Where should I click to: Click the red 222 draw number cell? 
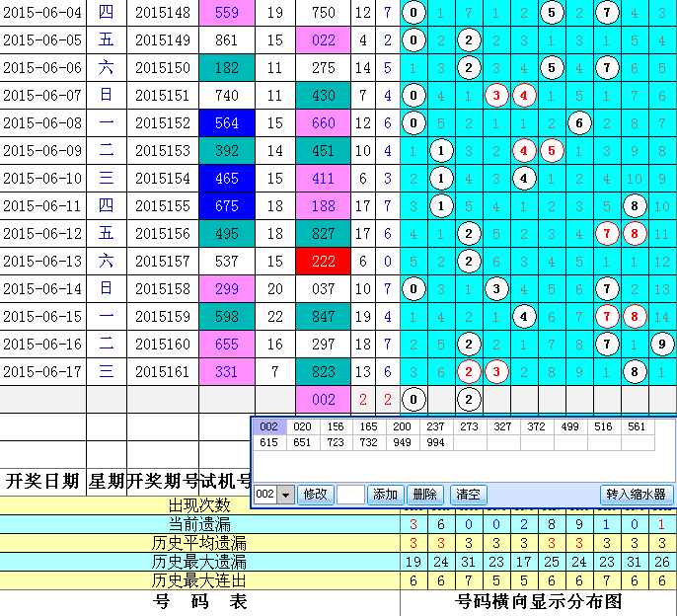[324, 262]
